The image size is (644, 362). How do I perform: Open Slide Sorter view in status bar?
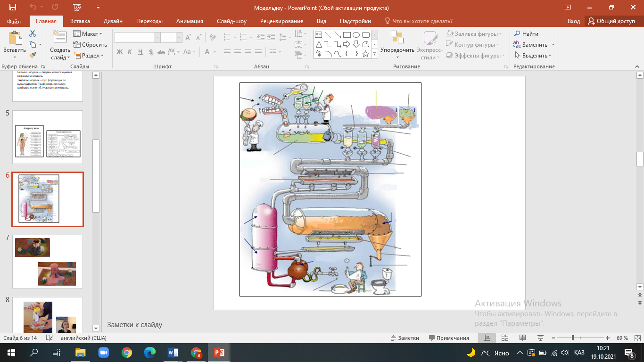coord(505,338)
